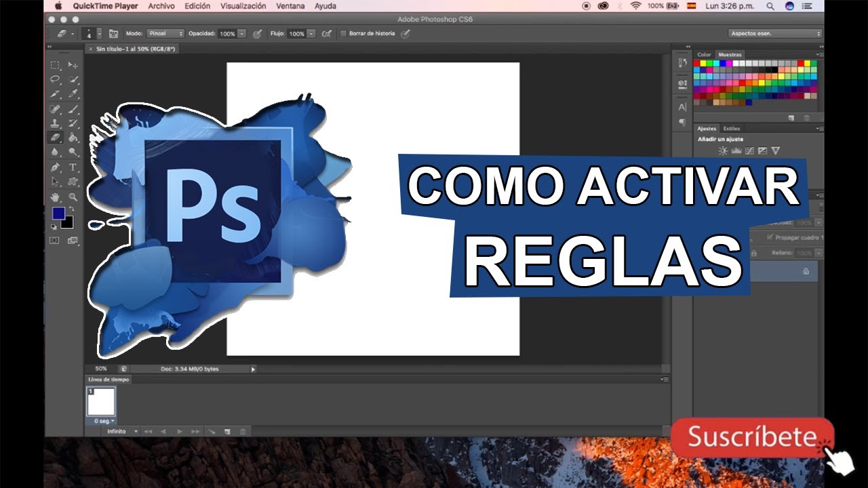Open the Character panel icon

(x=682, y=107)
